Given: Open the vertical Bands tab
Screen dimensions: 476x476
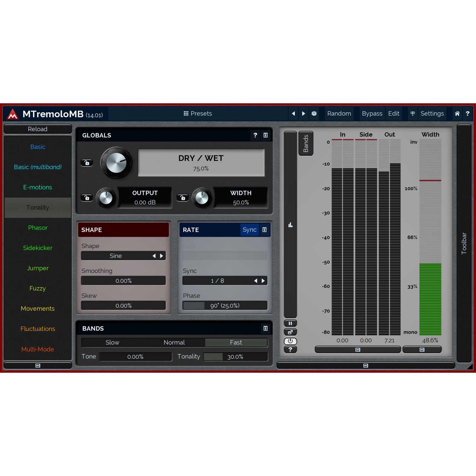Looking at the screenshot, I should click(306, 143).
